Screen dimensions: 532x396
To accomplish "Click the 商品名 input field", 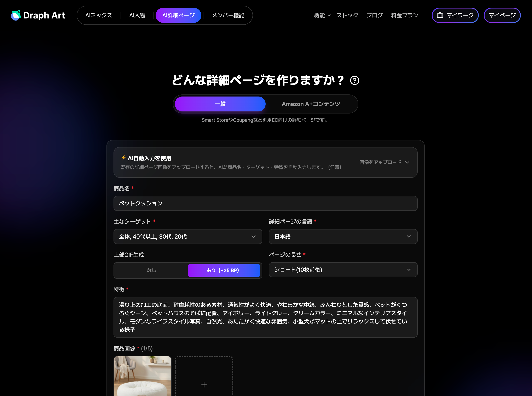I will [x=265, y=203].
